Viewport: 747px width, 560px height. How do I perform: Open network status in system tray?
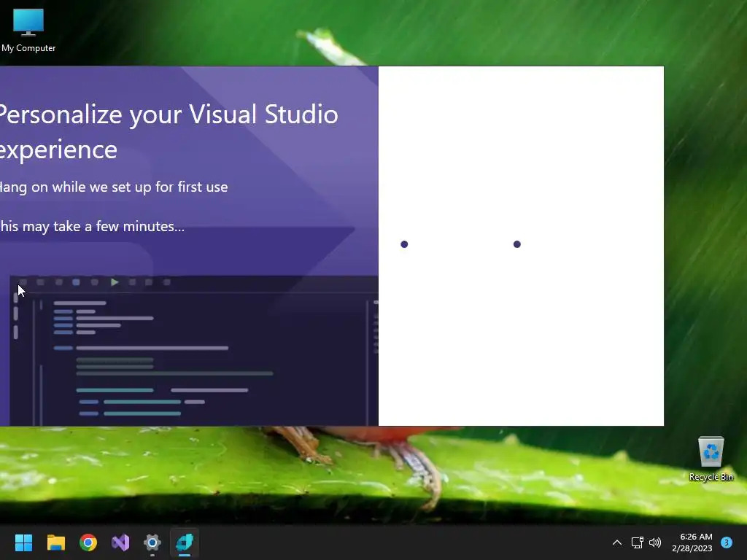coord(637,542)
